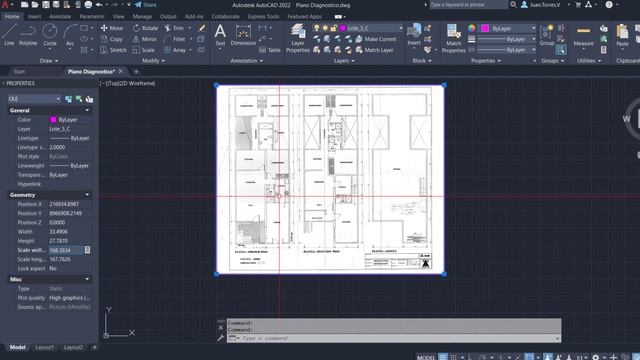Collapse the Misc section

click(87, 279)
